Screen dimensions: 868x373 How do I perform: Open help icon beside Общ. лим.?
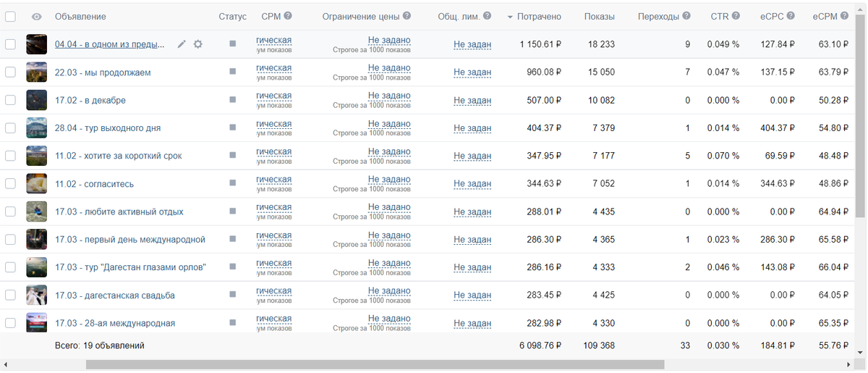tap(487, 16)
